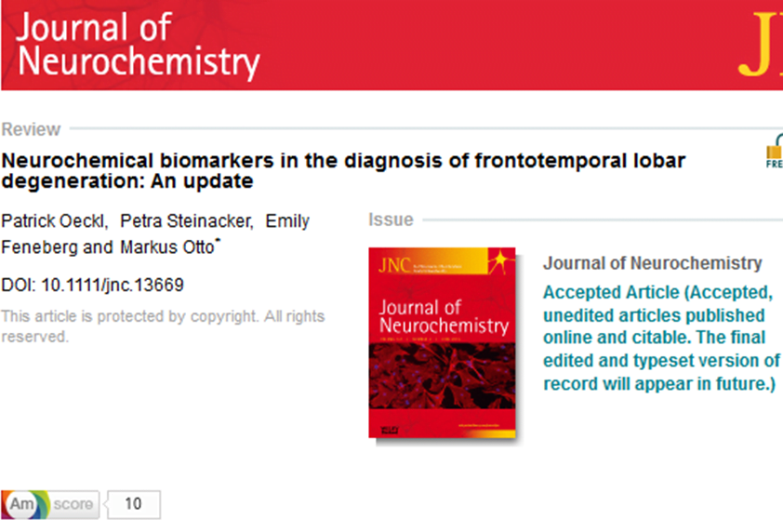Click the Issue section heading
The width and height of the screenshot is (783, 532).
click(x=391, y=220)
